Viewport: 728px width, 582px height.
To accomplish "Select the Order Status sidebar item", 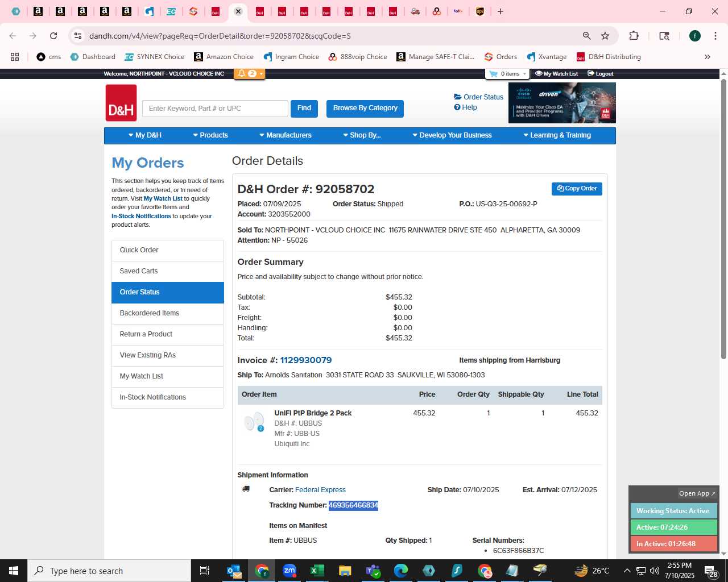I will point(168,292).
